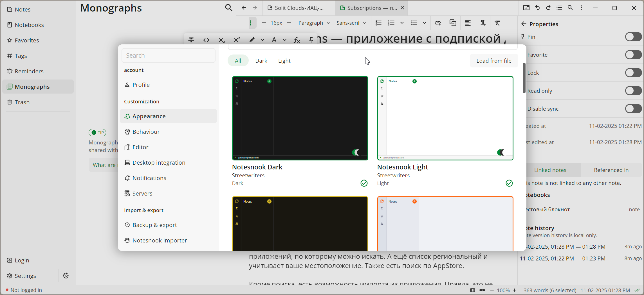Switch to Solit Clouds tab

299,8
